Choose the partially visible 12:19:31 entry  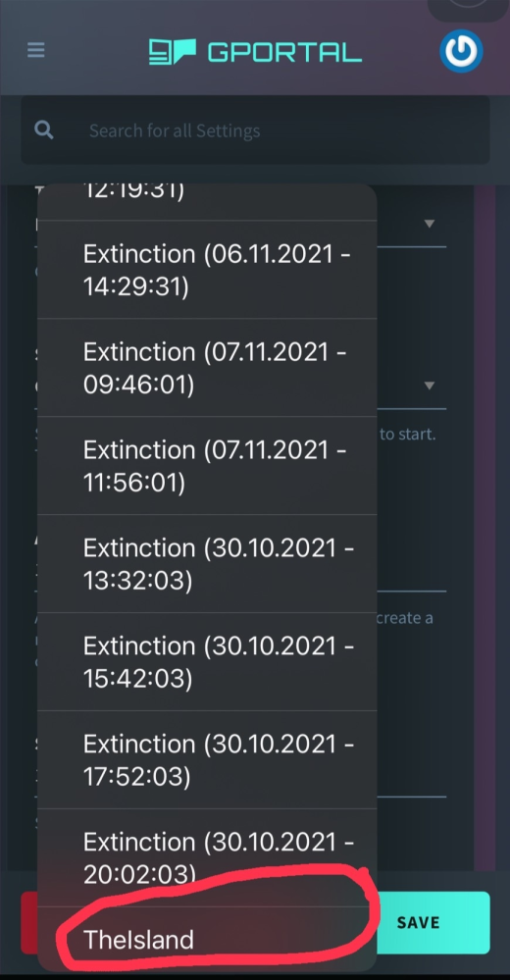pos(207,201)
